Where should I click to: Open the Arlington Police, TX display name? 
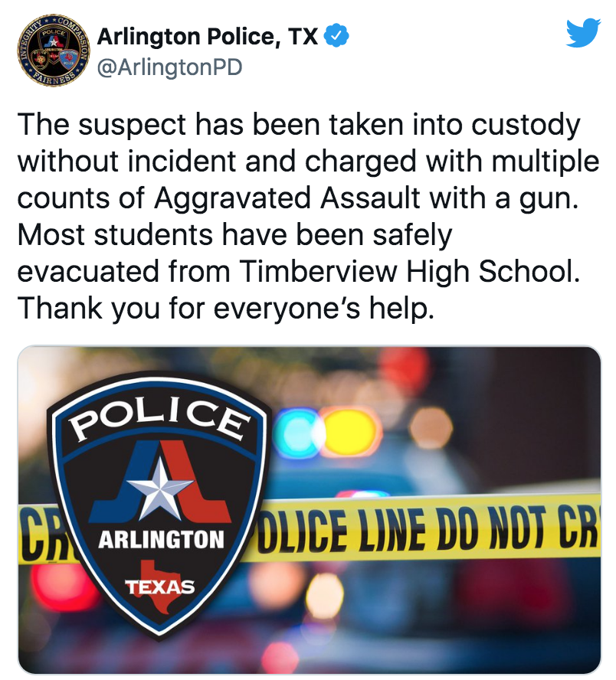point(208,37)
